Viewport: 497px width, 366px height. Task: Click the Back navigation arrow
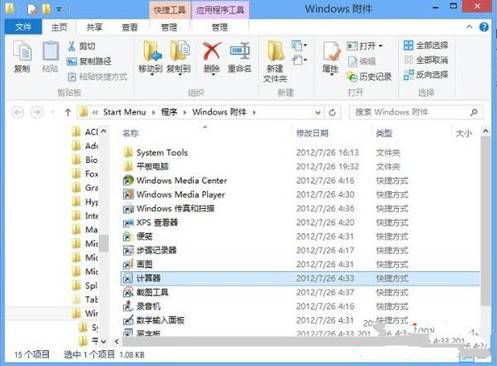(x=18, y=112)
